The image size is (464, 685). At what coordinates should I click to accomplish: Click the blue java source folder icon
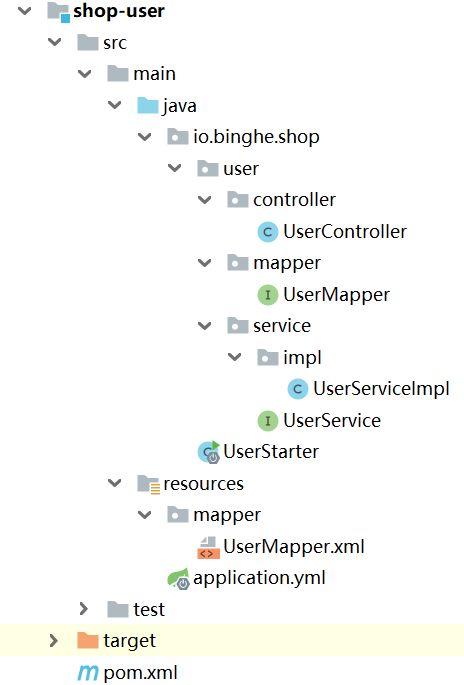148,105
